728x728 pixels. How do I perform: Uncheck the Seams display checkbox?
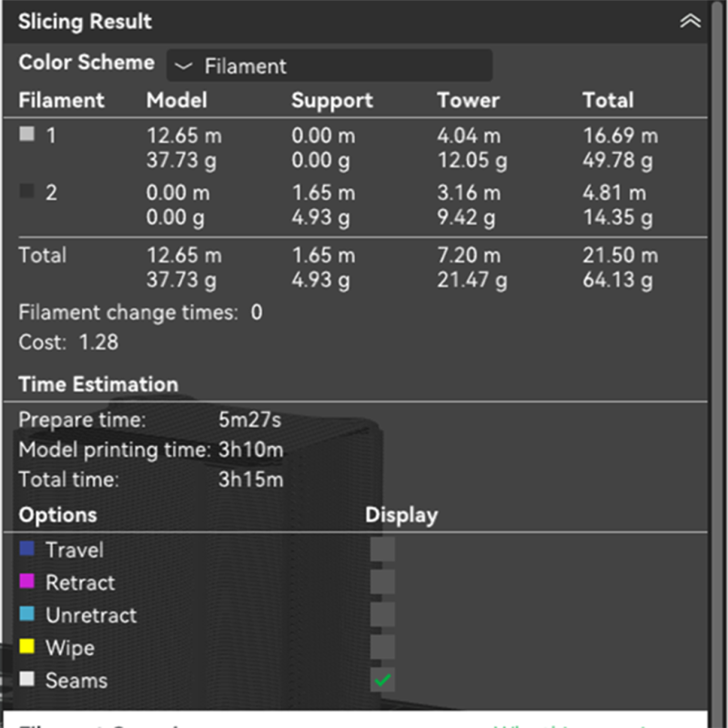tap(383, 681)
